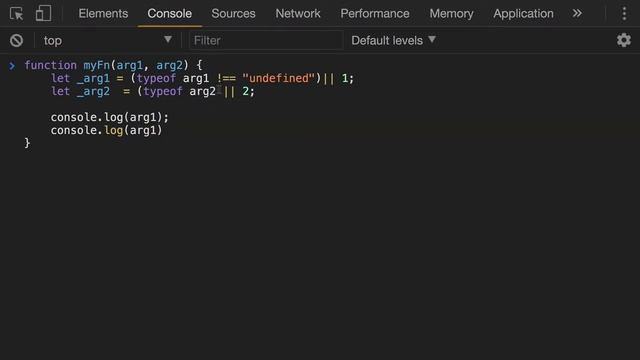640x360 pixels.
Task: Clear the console with the ban icon
Action: pyautogui.click(x=16, y=40)
